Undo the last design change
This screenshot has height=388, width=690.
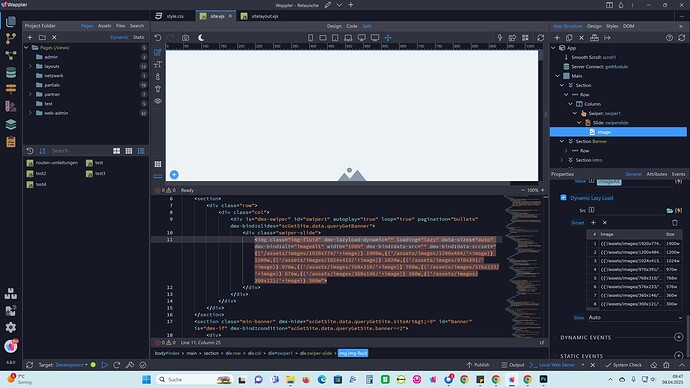(158, 38)
